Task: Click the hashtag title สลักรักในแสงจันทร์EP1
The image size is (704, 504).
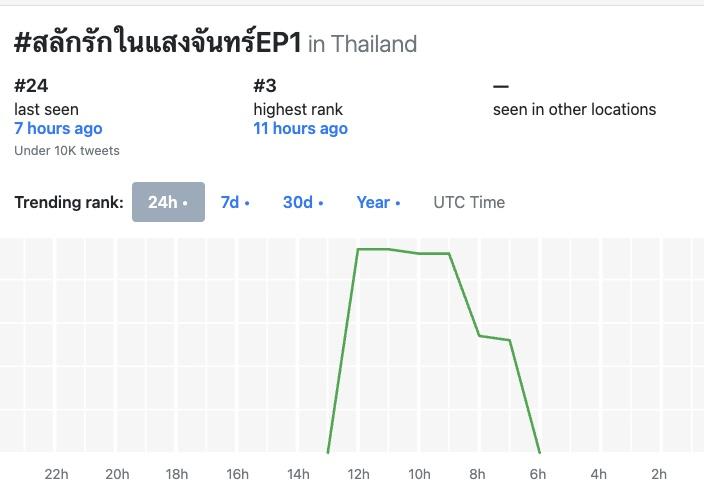Action: 158,43
